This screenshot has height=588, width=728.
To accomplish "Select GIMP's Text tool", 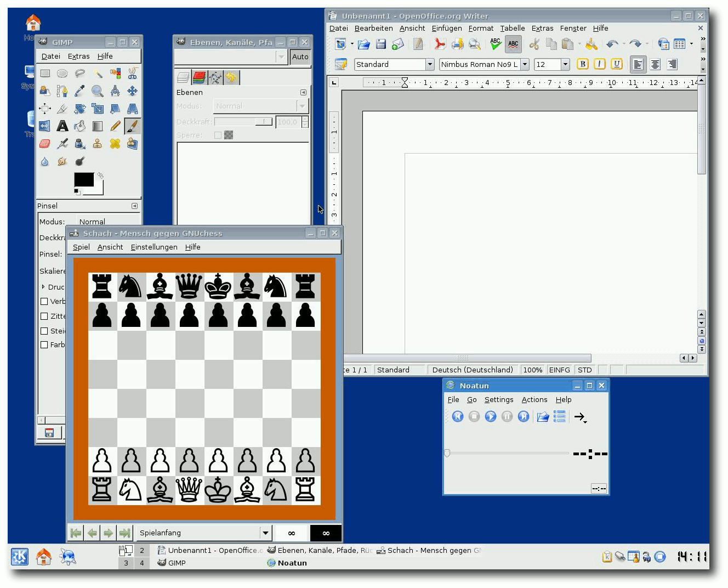I will (x=62, y=126).
